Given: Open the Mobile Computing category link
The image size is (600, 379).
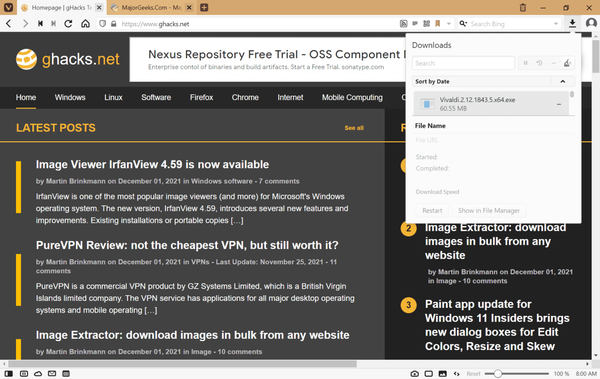Looking at the screenshot, I should [352, 97].
